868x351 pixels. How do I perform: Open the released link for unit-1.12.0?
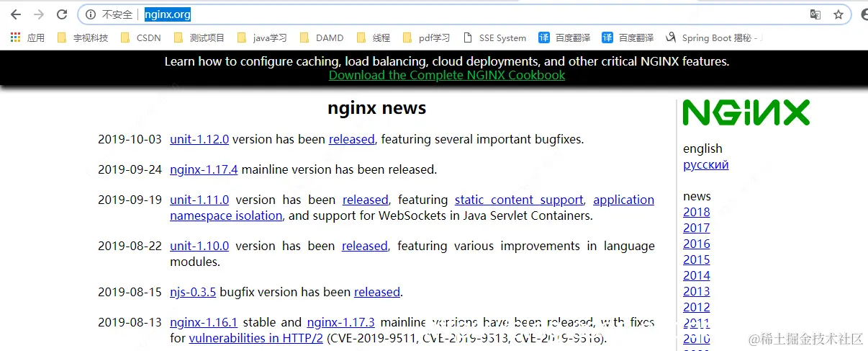(352, 139)
